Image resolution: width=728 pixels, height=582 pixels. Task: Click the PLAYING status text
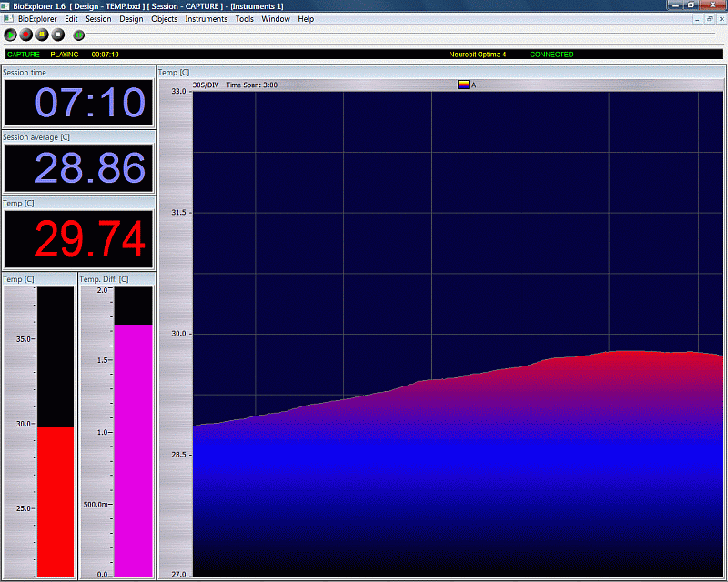click(65, 55)
